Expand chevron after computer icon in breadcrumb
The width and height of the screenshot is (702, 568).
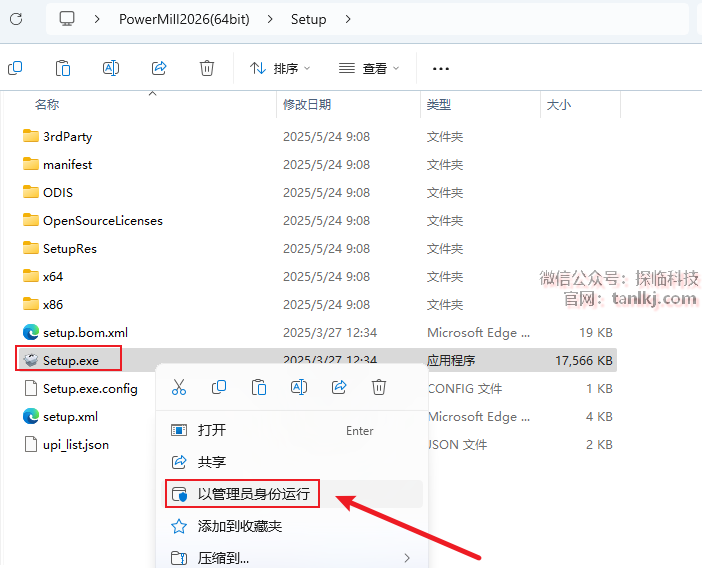97,19
